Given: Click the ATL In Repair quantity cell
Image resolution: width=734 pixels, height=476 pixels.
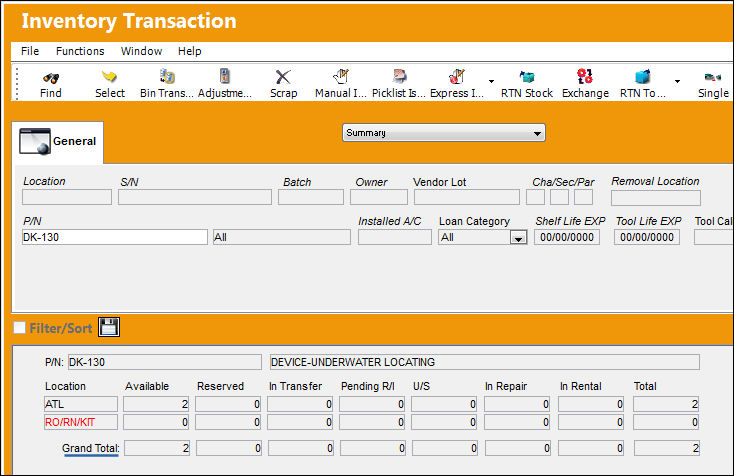Looking at the screenshot, I should coord(517,404).
